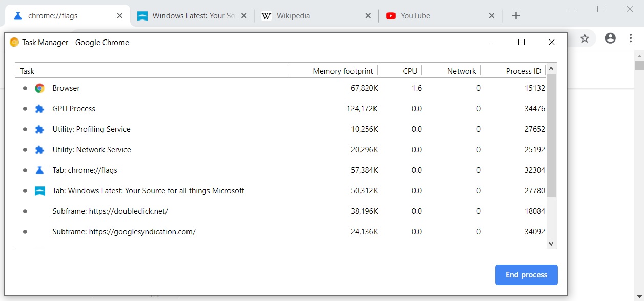Click Chrome page scrollbar up arrow behind
The image size is (644, 301).
click(639, 55)
